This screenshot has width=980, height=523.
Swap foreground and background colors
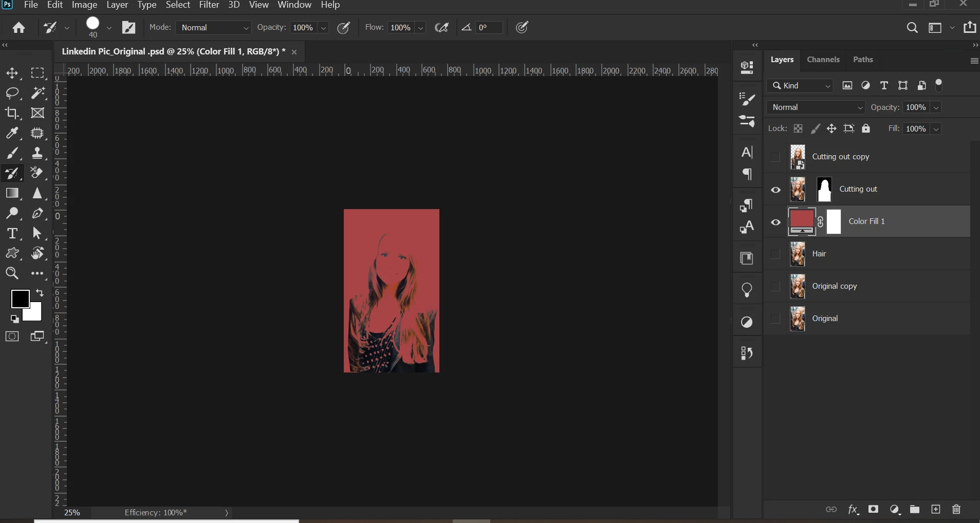coord(40,293)
